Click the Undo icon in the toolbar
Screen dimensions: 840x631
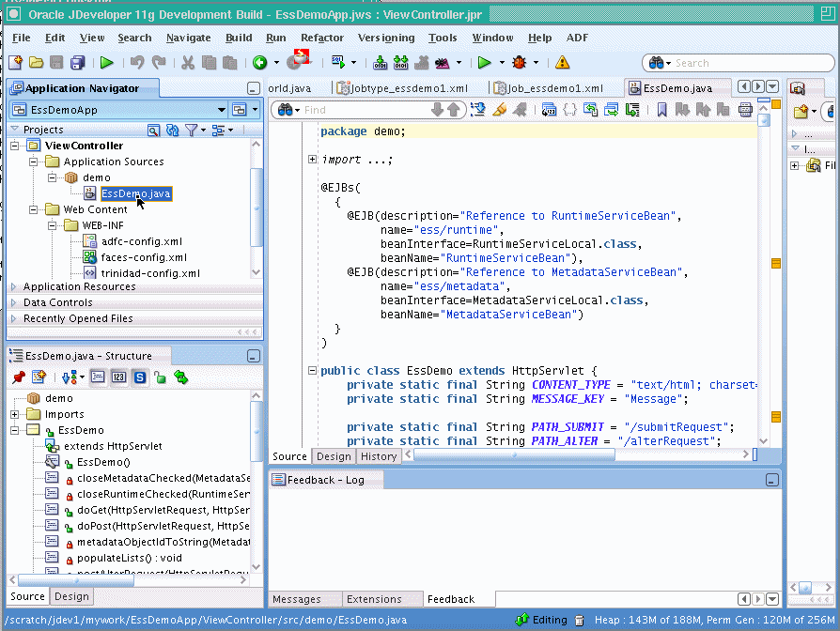tap(138, 63)
